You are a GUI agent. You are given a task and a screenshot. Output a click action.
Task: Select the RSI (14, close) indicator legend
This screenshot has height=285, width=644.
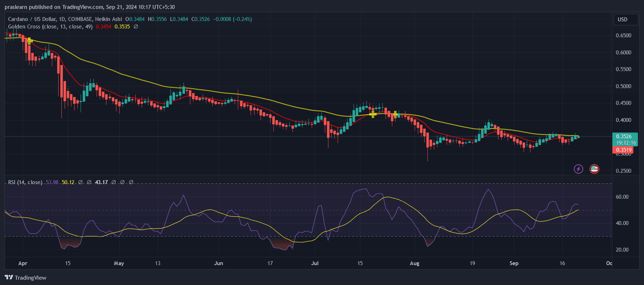[x=25, y=182]
